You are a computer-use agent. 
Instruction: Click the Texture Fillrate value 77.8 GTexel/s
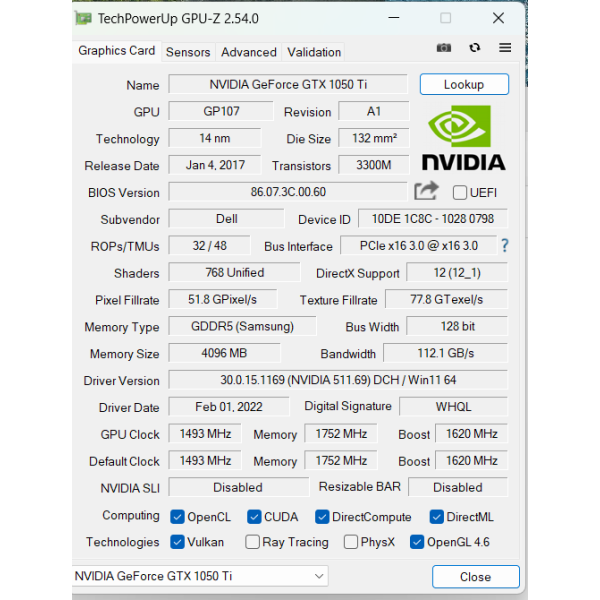446,299
